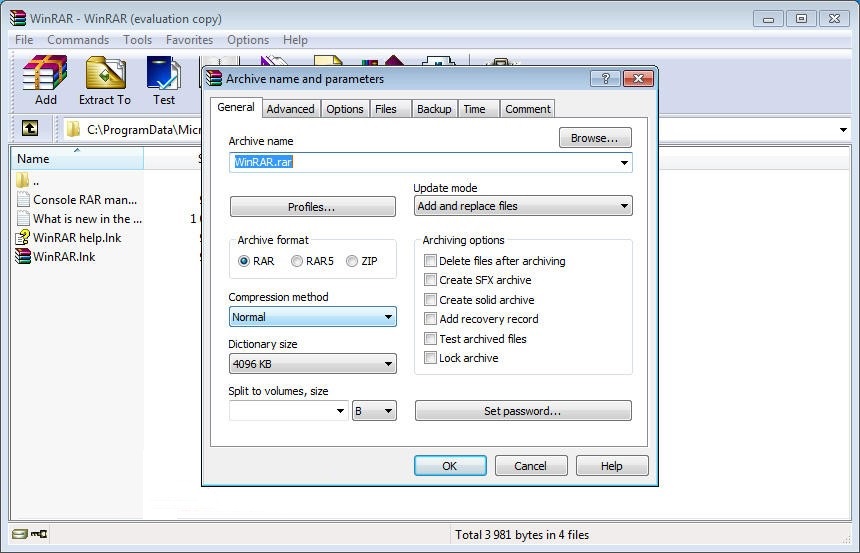This screenshot has width=860, height=553.
Task: Tick Create solid archive
Action: point(431,300)
